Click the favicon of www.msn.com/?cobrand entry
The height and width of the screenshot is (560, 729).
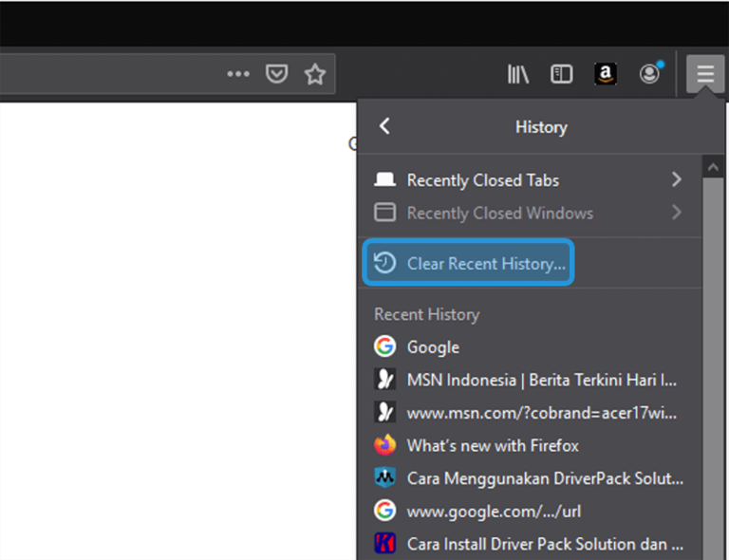(385, 412)
